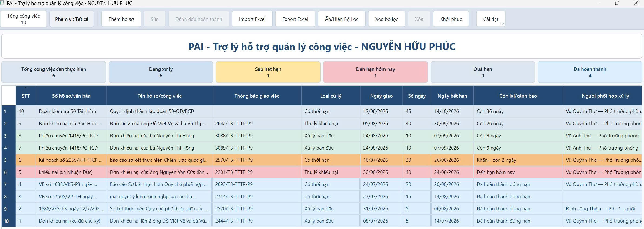Select the cell Phiếu chuyển 1419/PC-TCD
This screenshot has height=229, width=644.
tap(71, 136)
